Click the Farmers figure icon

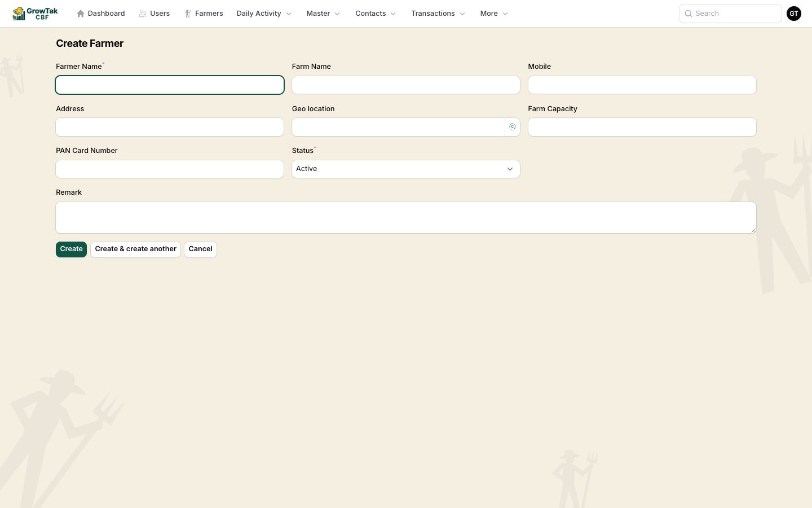(188, 14)
